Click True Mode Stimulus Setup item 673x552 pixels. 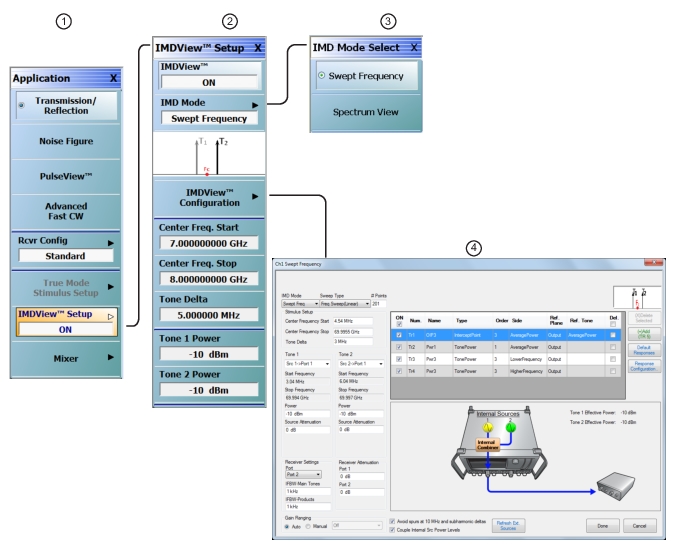coord(66,288)
